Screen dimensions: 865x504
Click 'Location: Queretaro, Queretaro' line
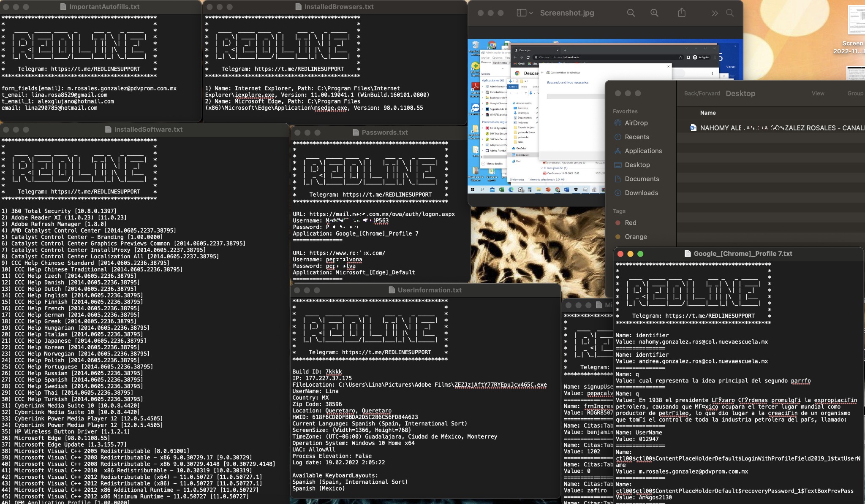(x=342, y=411)
